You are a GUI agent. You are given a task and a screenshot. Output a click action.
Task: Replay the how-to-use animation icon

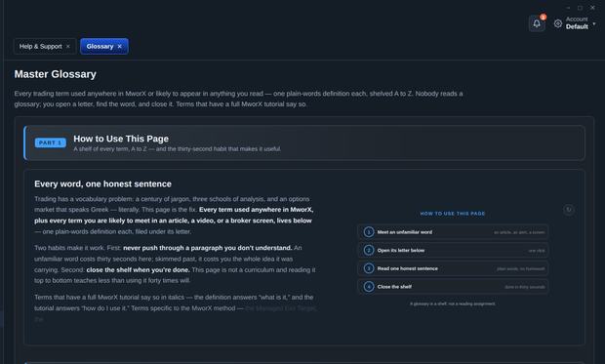click(568, 210)
